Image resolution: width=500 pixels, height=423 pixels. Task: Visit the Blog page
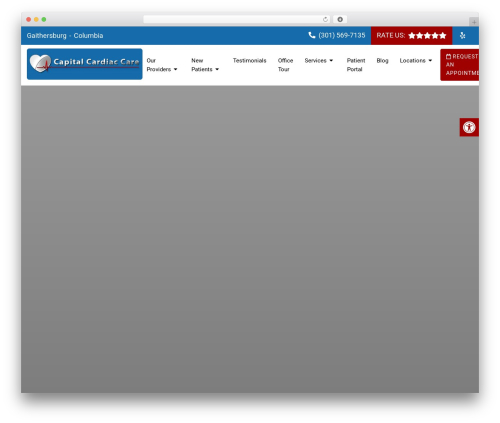click(x=382, y=60)
